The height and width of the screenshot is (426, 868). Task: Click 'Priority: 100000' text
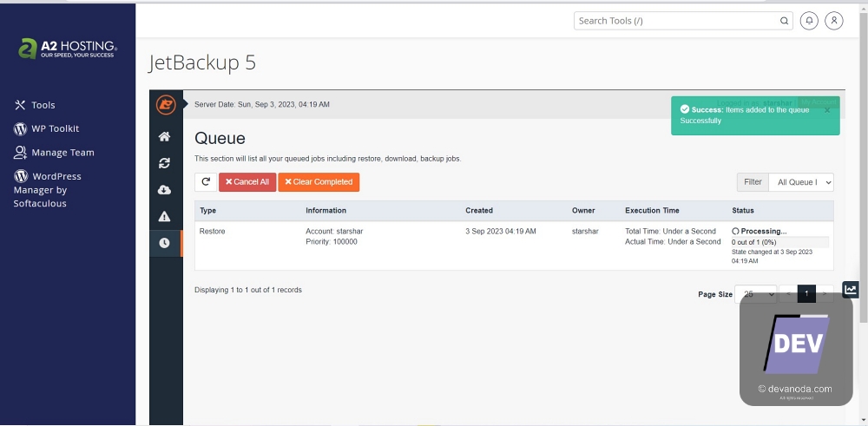point(332,242)
